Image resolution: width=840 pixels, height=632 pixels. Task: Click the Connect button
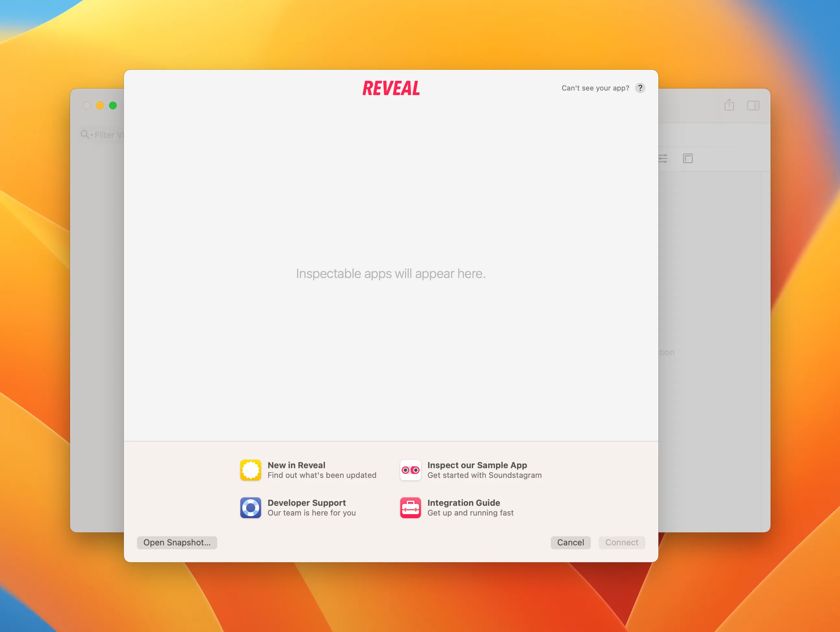622,542
